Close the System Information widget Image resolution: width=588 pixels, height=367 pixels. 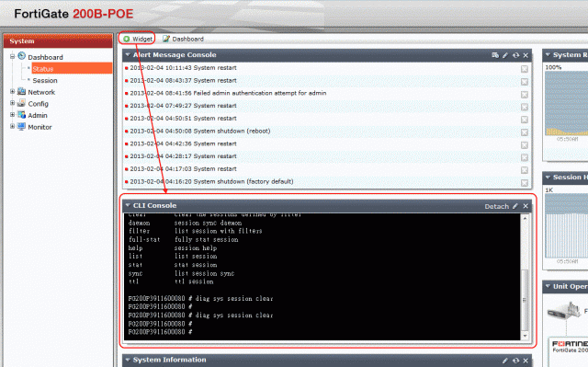(x=526, y=361)
